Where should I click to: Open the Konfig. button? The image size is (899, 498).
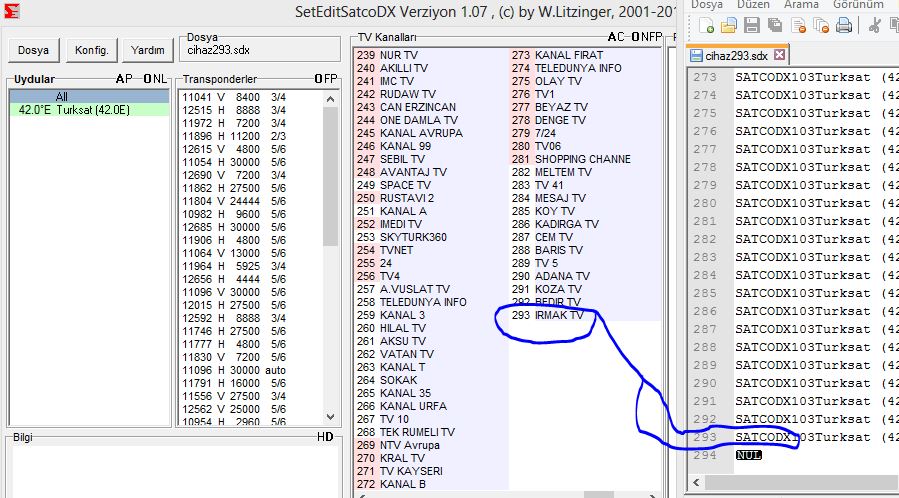point(92,50)
